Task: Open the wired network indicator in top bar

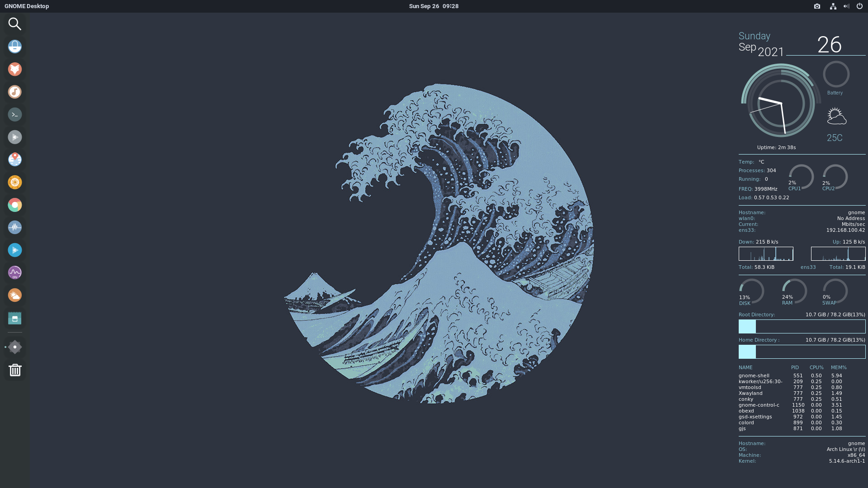Action: pos(833,6)
